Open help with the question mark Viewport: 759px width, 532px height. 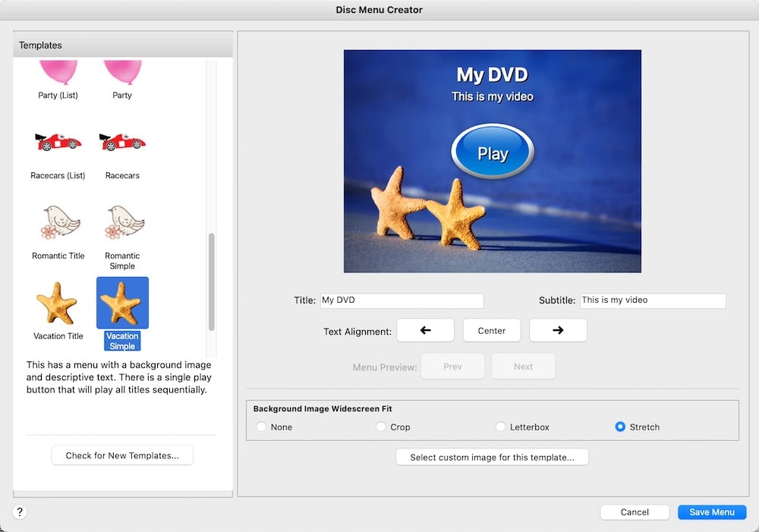point(20,512)
